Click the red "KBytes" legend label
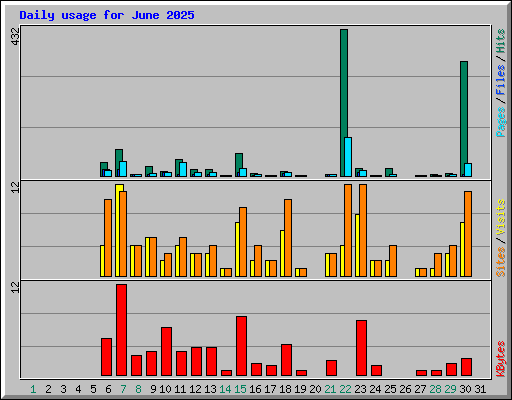This screenshot has height=400, width=512. pyautogui.click(x=501, y=358)
